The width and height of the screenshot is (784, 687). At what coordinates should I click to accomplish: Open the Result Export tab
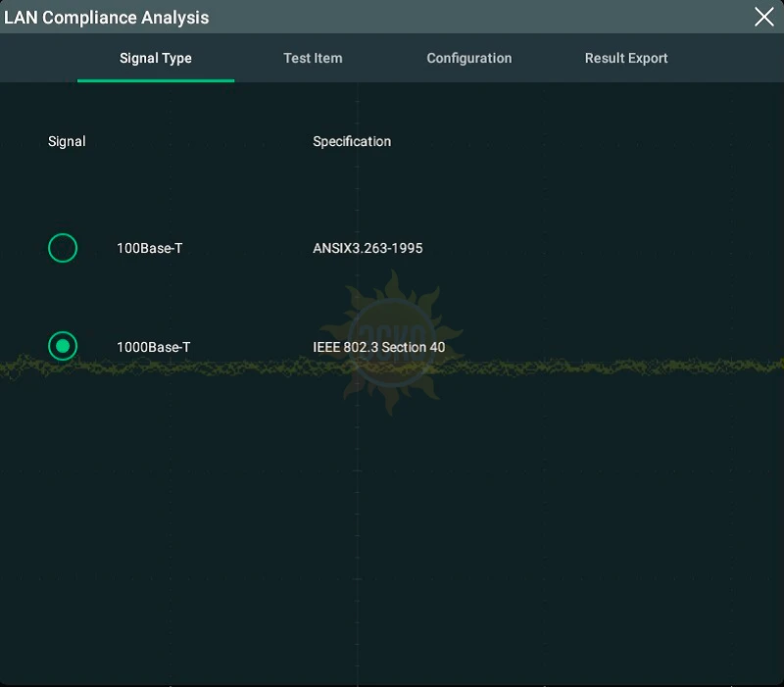pos(626,58)
